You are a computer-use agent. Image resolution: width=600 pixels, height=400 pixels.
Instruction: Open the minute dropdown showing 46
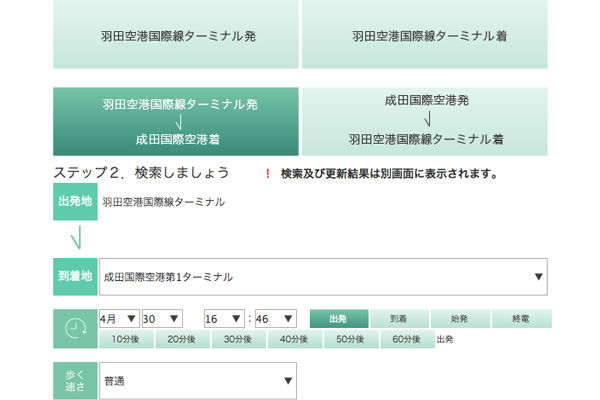[276, 318]
